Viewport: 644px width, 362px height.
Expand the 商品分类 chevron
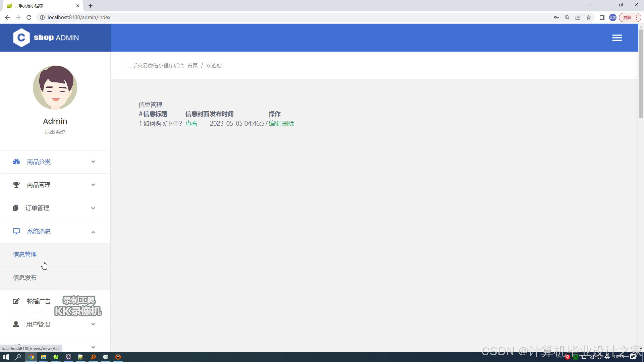click(93, 162)
